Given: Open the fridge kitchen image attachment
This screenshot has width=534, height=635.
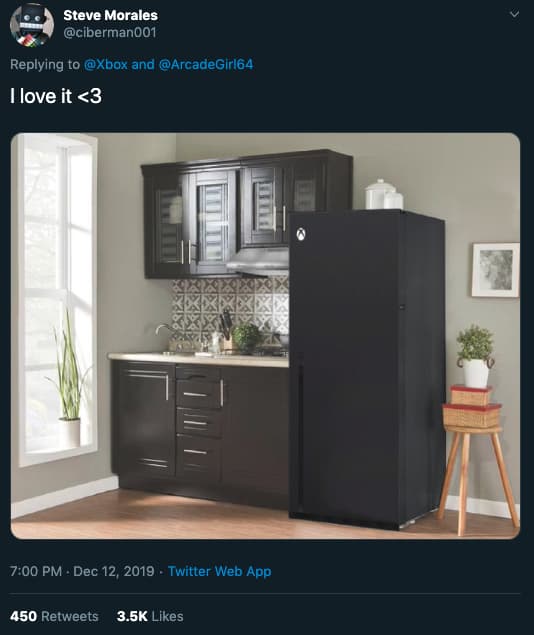Looking at the screenshot, I should point(265,336).
